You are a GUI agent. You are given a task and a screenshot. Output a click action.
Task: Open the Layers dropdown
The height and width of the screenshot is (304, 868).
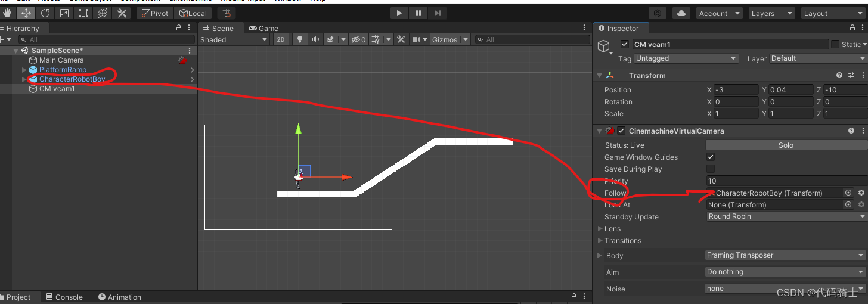point(771,13)
